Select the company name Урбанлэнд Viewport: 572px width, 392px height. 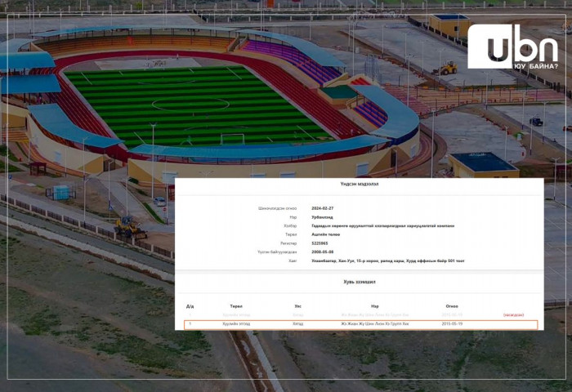tap(322, 217)
